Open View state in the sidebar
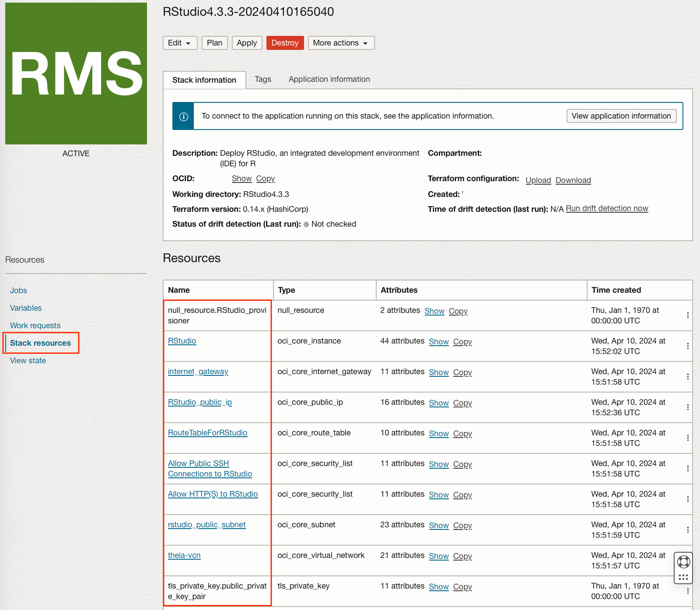This screenshot has height=610, width=700. coord(28,361)
